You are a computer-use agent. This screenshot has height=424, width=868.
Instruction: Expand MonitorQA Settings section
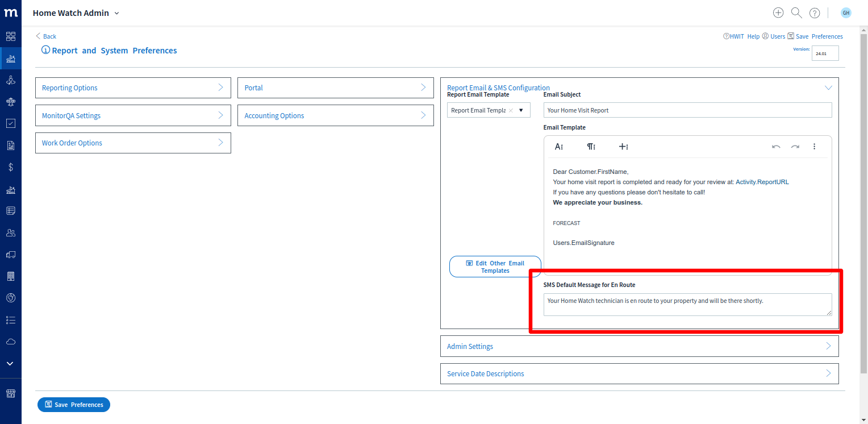pos(133,115)
